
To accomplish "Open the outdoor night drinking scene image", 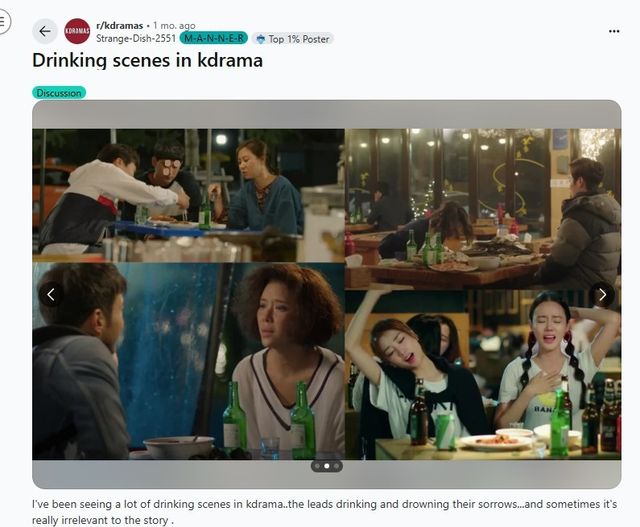I will tap(188, 196).
